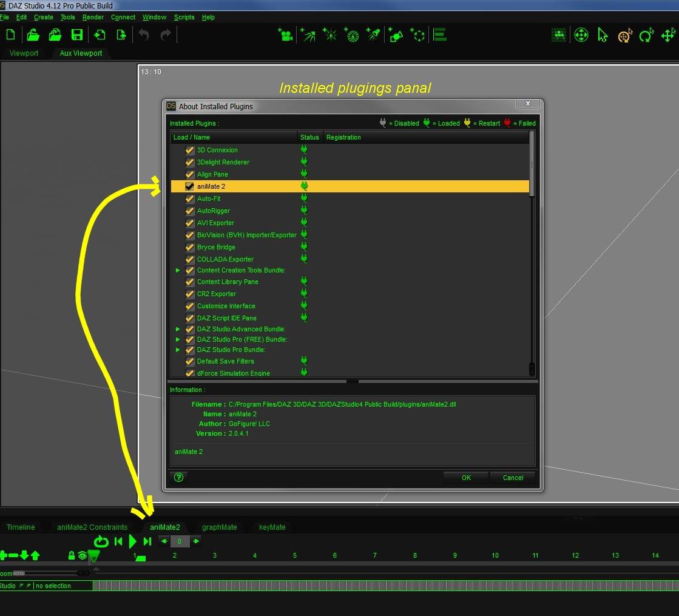Image resolution: width=679 pixels, height=616 pixels.
Task: Expand the DAZ Studio Pro Bundle
Action: click(178, 350)
